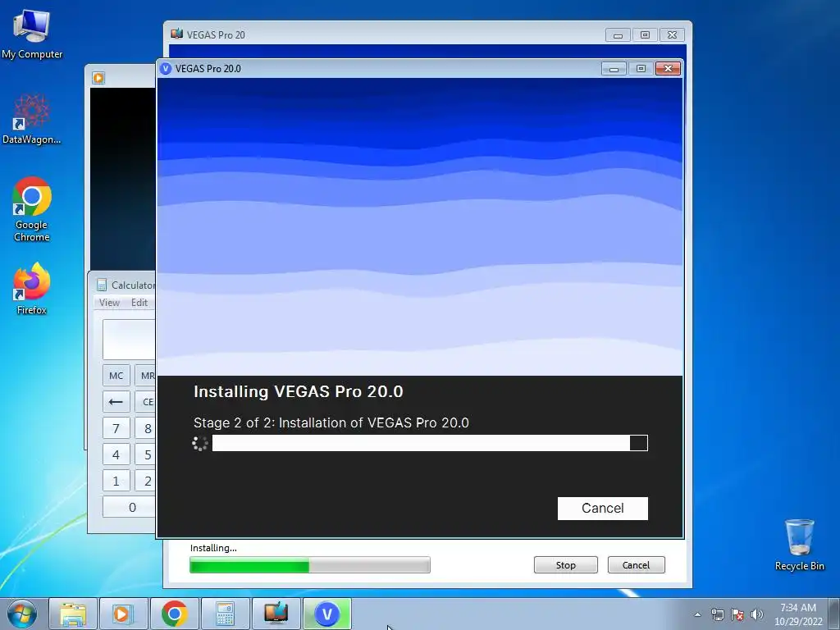This screenshot has height=630, width=840.
Task: Click Stop in the background installer window
Action: click(566, 564)
